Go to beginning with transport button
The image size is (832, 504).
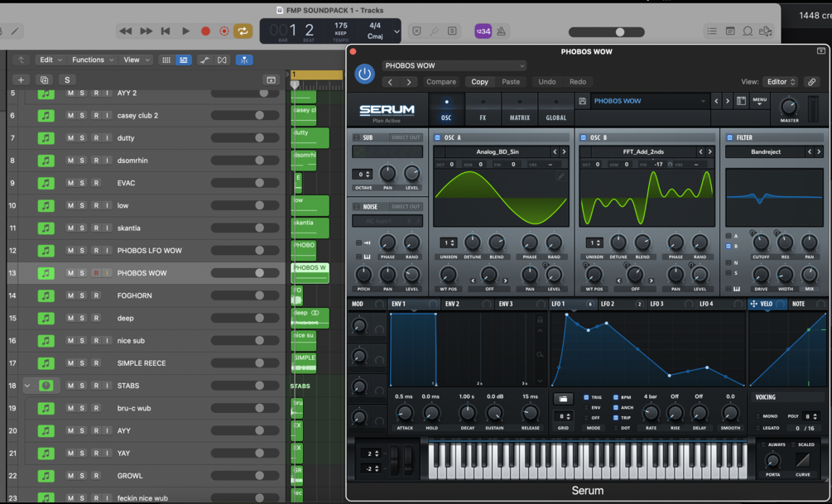click(166, 31)
